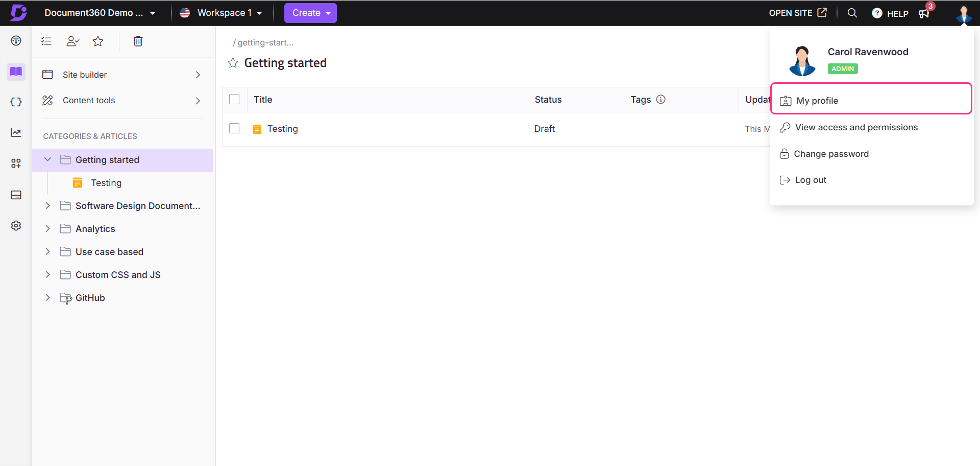Viewport: 980px width, 466px height.
Task: Open the recycle bin trash icon
Action: (138, 41)
